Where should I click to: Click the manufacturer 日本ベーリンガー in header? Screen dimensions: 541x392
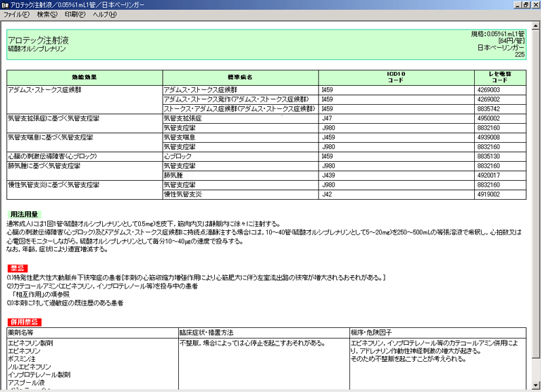click(x=501, y=48)
